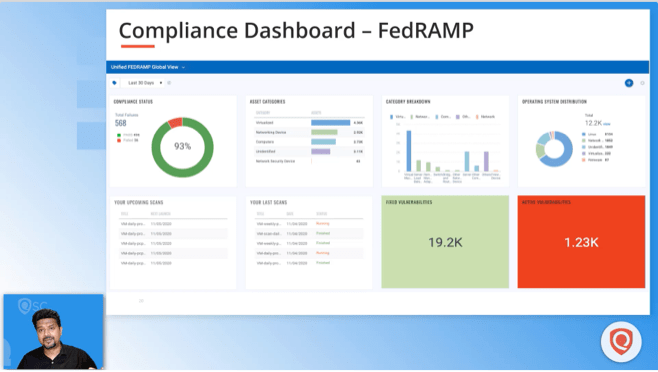658x372 pixels.
Task: Click the 93% compliance donut chart
Action: click(x=183, y=147)
